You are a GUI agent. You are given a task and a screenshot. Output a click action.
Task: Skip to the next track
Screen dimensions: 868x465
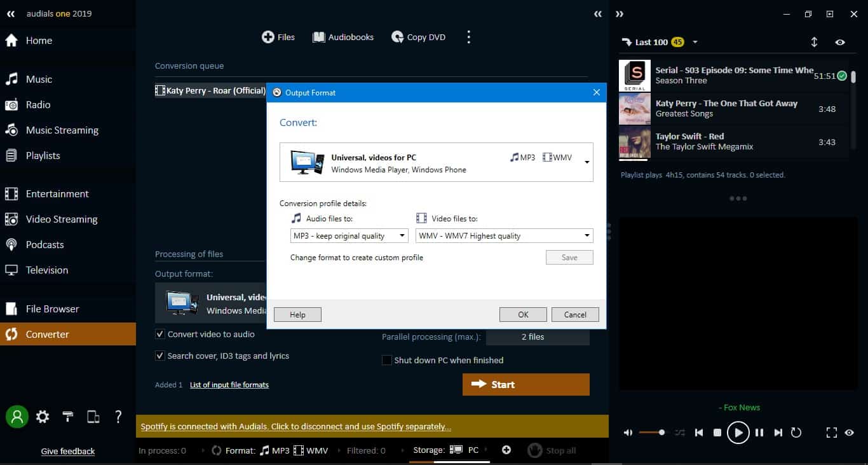click(778, 433)
